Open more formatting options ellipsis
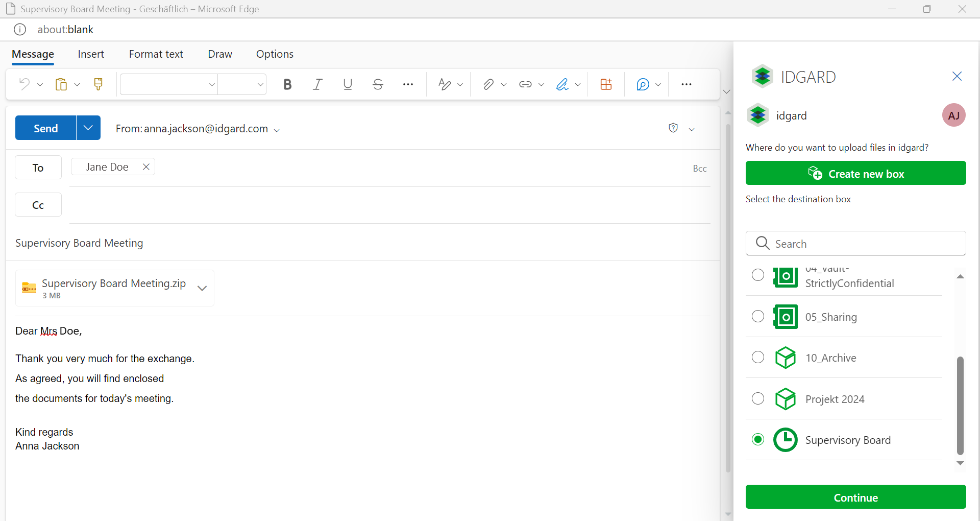This screenshot has width=980, height=521. click(408, 84)
